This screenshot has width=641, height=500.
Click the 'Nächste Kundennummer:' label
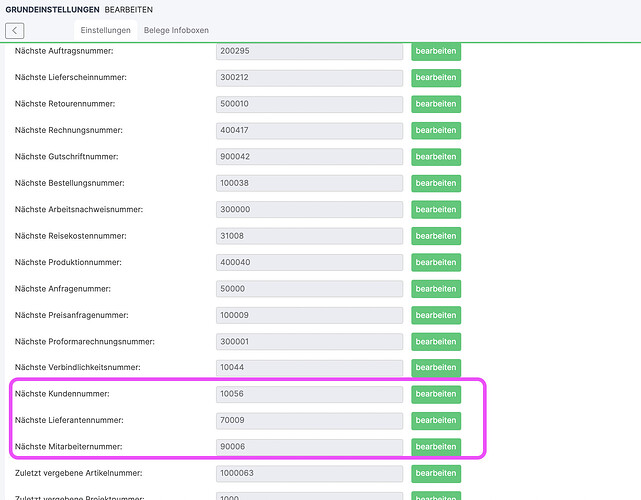click(x=62, y=394)
